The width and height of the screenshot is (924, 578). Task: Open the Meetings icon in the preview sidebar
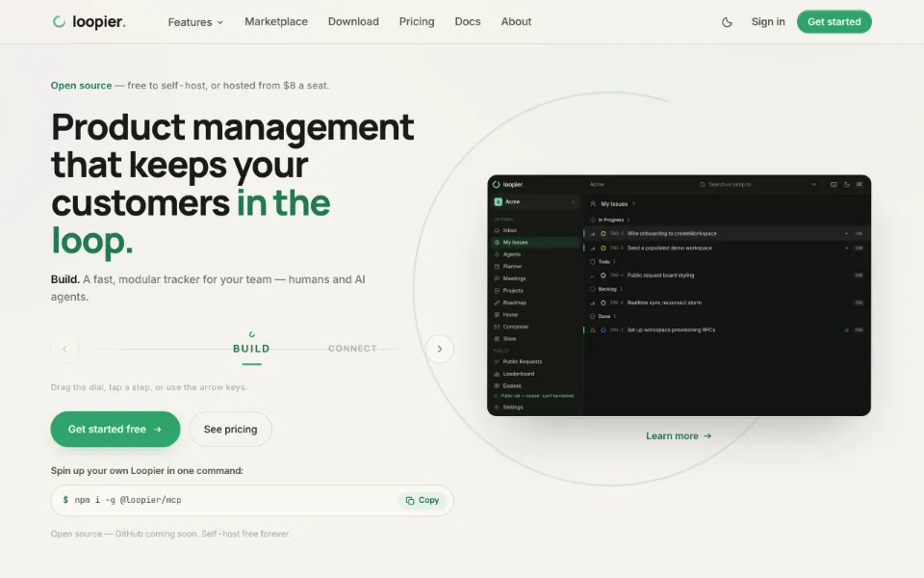pyautogui.click(x=497, y=278)
